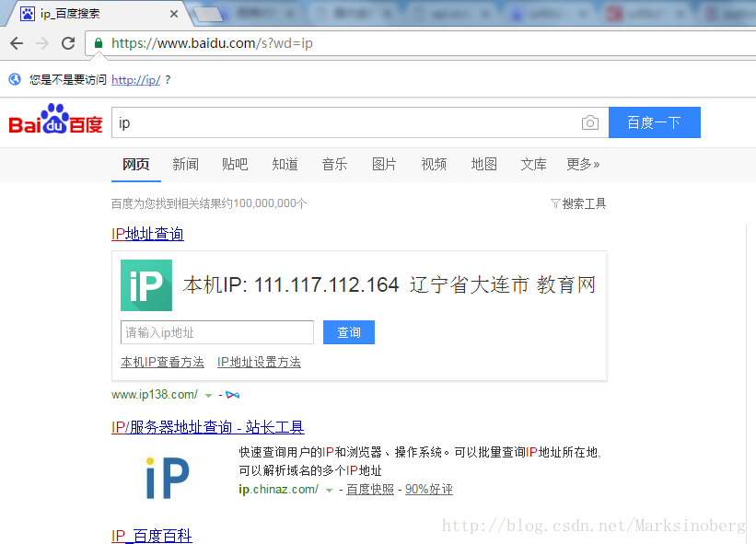Viewport: 756px width, 544px height.
Task: Click the browser forward arrow
Action: (x=42, y=43)
